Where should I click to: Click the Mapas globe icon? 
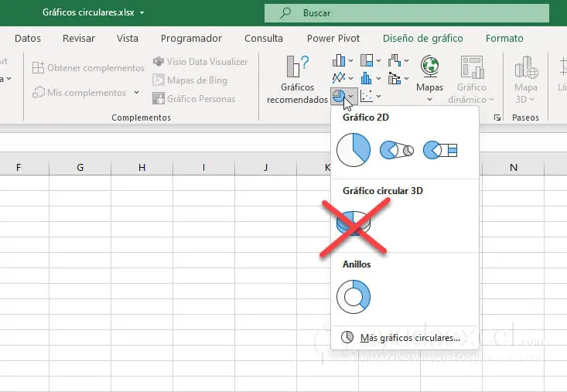429,67
